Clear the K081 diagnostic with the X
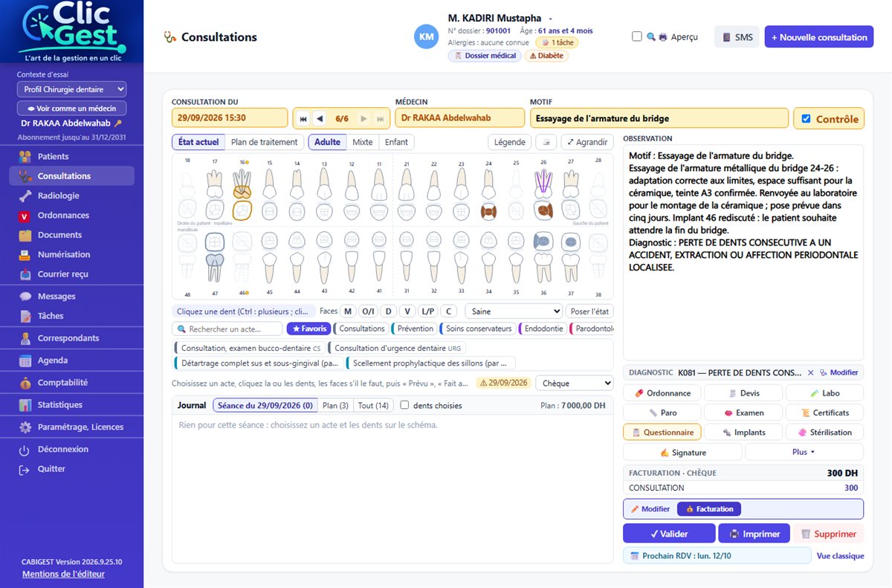Screen dimensions: 892x588 click(x=811, y=372)
